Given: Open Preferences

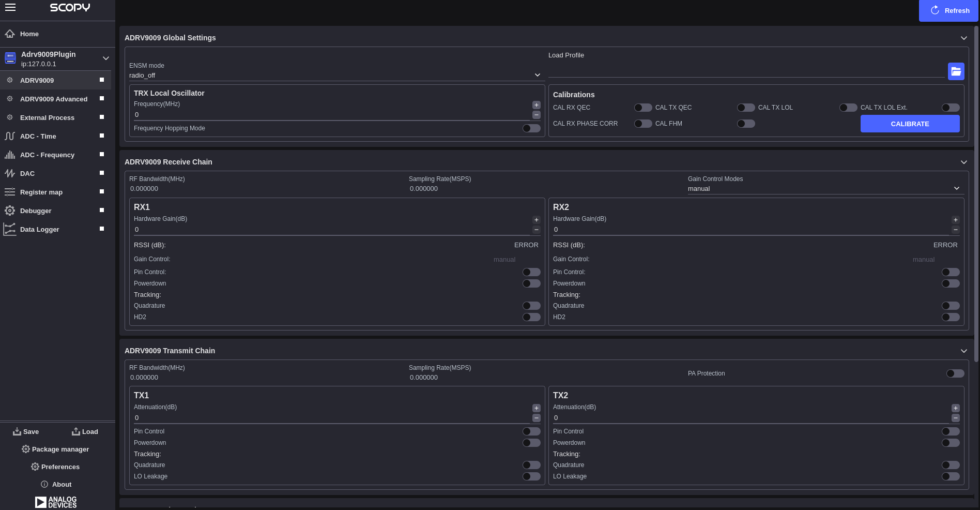Looking at the screenshot, I should 55,467.
